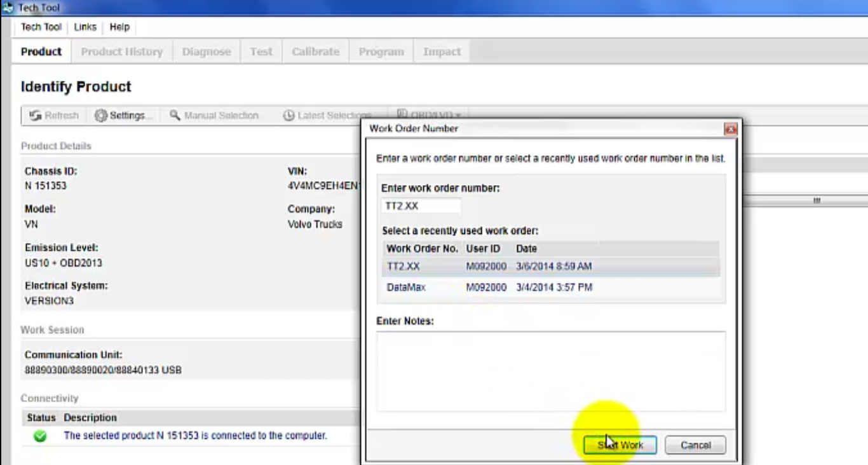Open the Diagnose tab
Image resolution: width=868 pixels, height=465 pixels.
click(206, 52)
